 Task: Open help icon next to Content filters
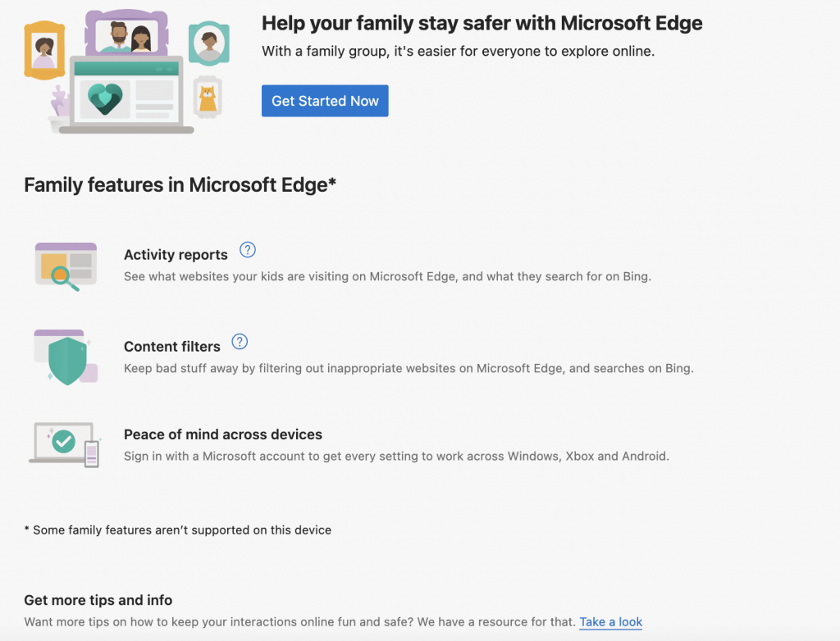pos(240,342)
